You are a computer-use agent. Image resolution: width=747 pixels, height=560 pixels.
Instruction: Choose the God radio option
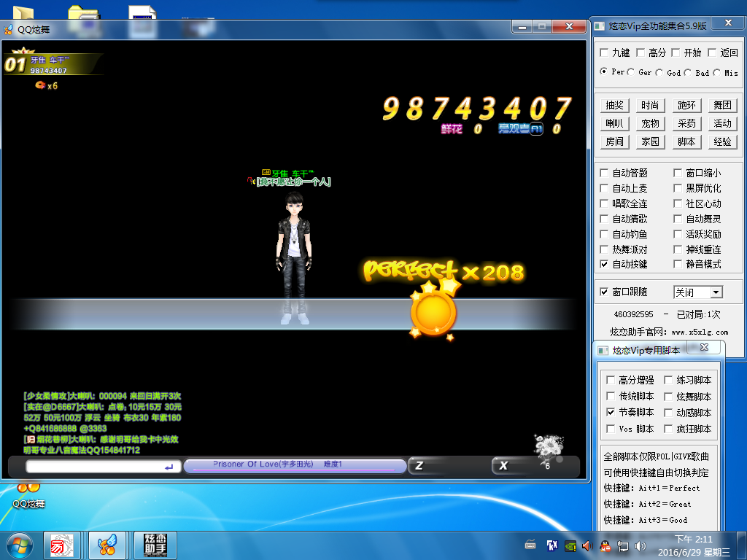pos(659,72)
